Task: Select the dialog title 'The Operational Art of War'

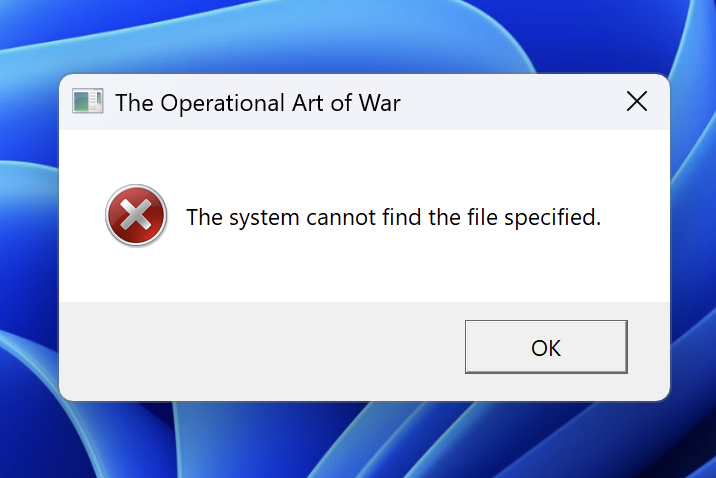Action: point(258,103)
